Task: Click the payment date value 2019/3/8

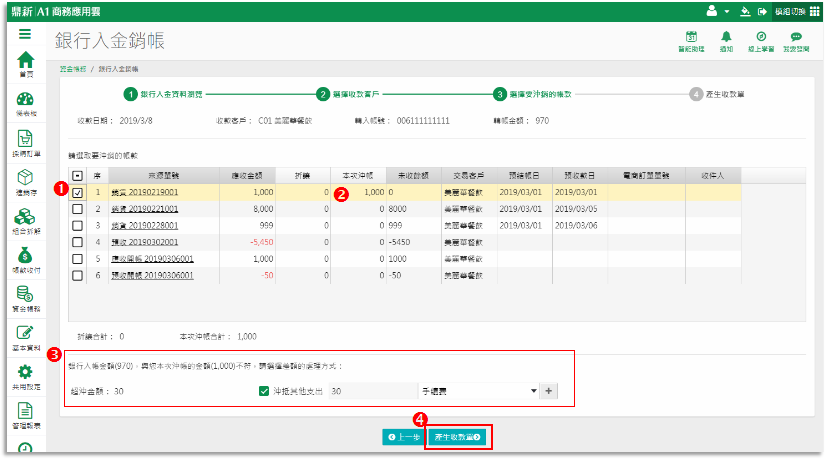Action: coord(136,121)
